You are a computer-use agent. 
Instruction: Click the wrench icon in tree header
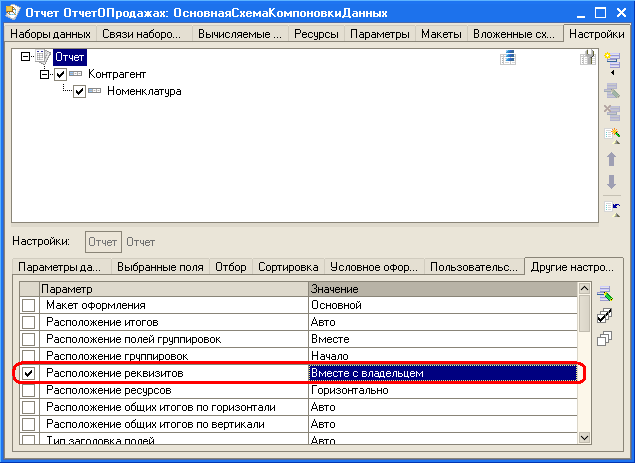coord(588,58)
